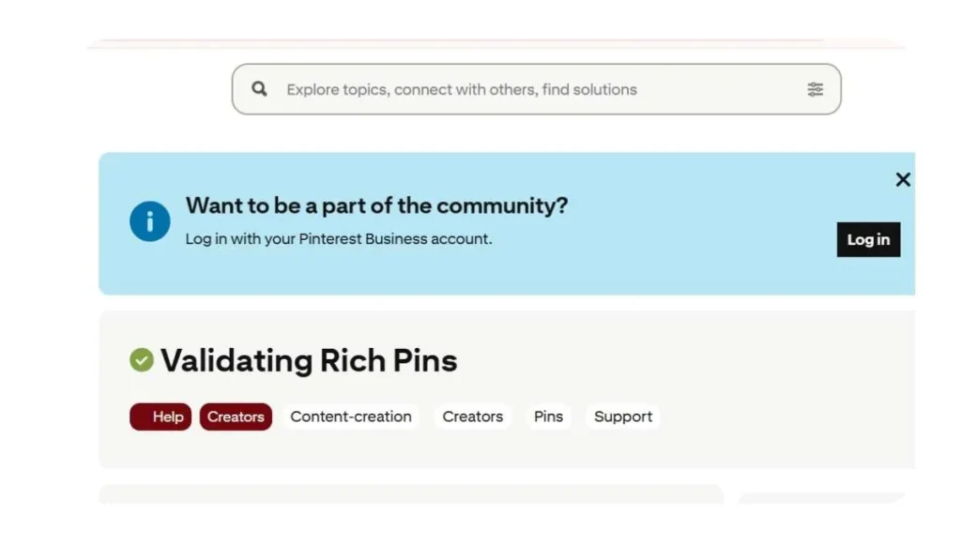Open the Content-creation tag
Screen dimensions: 961x560
[351, 416]
